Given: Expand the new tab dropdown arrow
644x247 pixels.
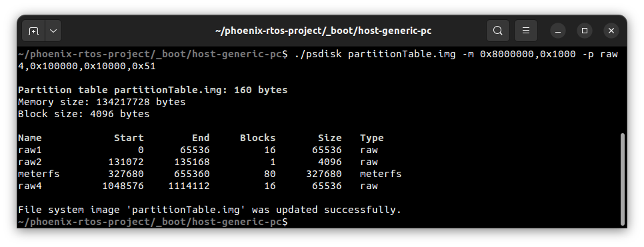Looking at the screenshot, I should click(x=53, y=31).
